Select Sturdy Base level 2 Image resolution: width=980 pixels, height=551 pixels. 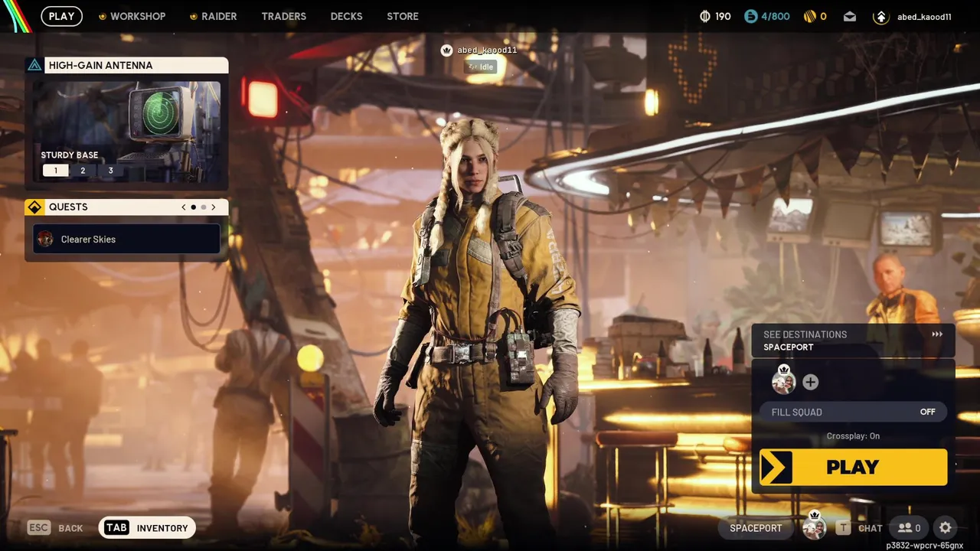point(83,171)
